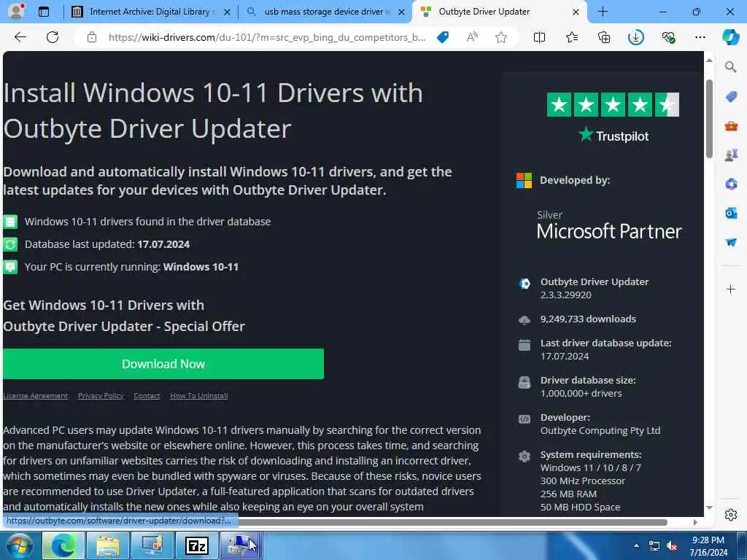Click scroll down arrow of page scrollbar
This screenshot has height=560, width=747.
pos(709,507)
